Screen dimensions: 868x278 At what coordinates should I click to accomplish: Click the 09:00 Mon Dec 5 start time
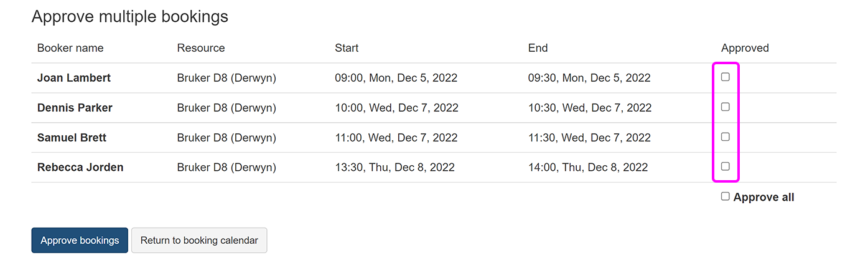coord(396,78)
